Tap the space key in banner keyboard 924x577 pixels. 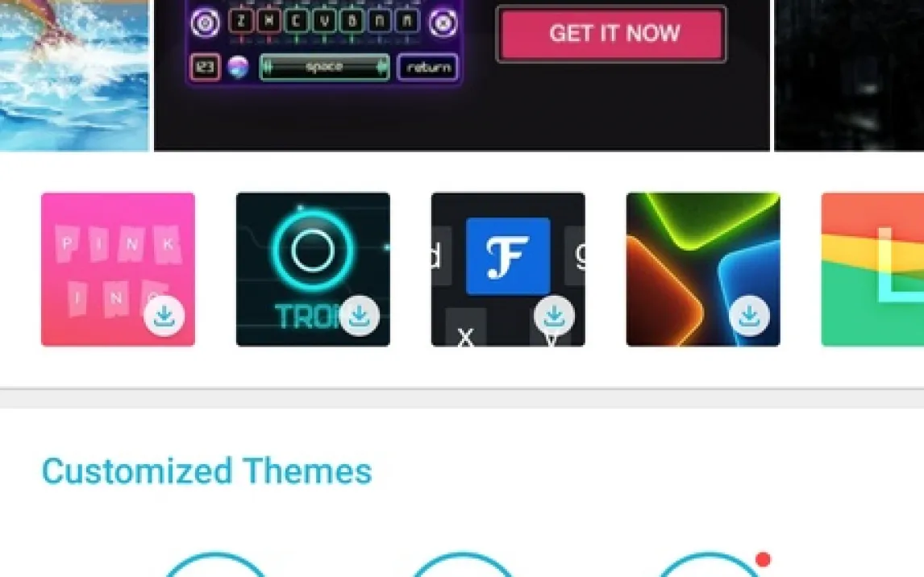coord(324,67)
